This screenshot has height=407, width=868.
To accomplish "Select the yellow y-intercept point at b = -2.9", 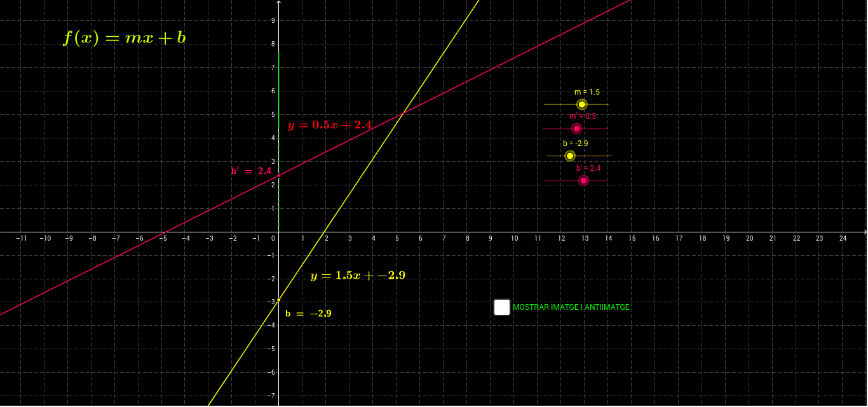I will 279,300.
